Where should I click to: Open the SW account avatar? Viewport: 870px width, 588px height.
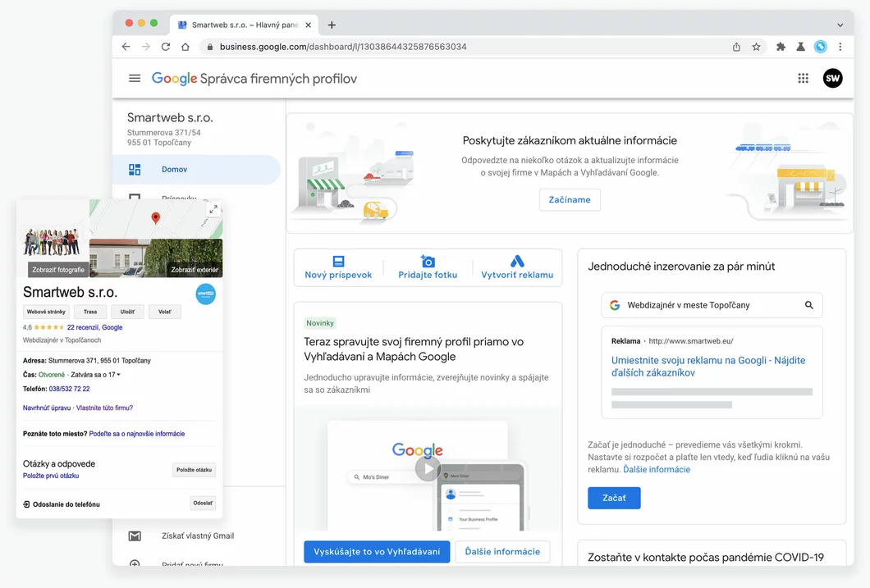coord(832,78)
